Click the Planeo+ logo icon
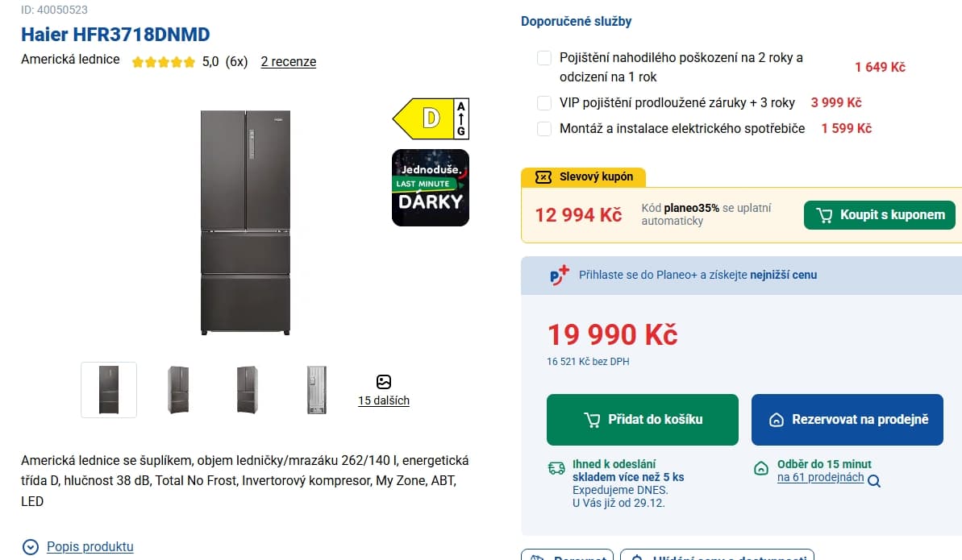 click(x=556, y=275)
